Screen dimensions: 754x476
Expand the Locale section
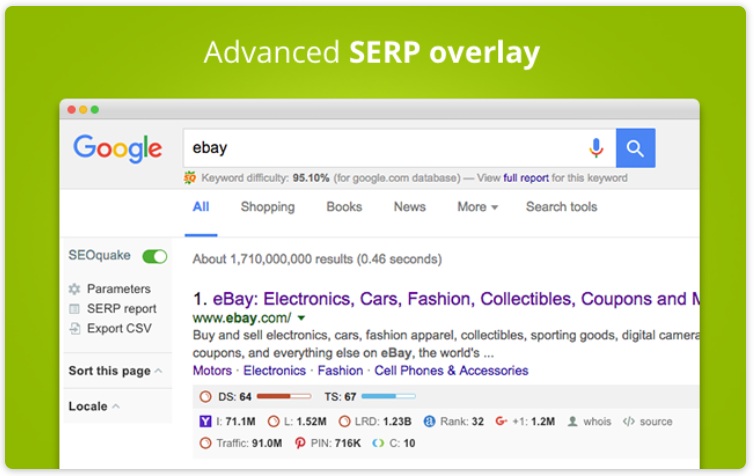click(94, 406)
